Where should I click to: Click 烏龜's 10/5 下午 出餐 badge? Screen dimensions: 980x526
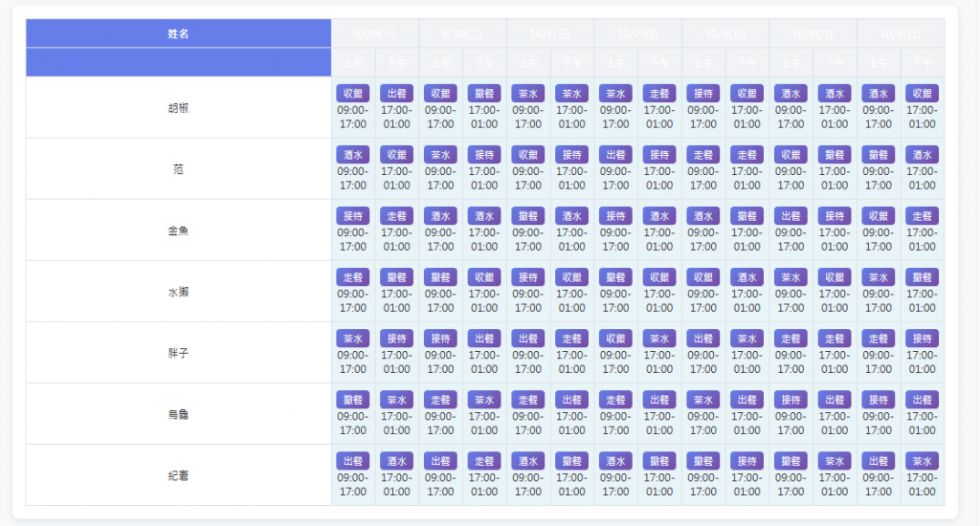click(x=922, y=399)
